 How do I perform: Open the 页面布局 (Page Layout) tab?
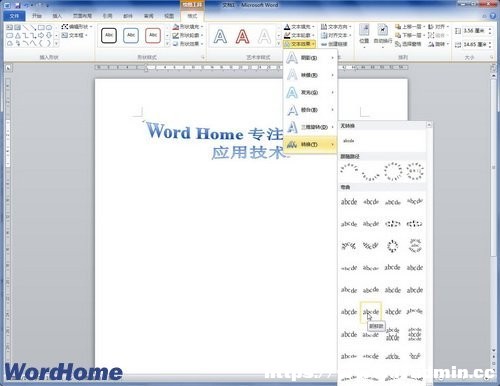tap(82, 16)
